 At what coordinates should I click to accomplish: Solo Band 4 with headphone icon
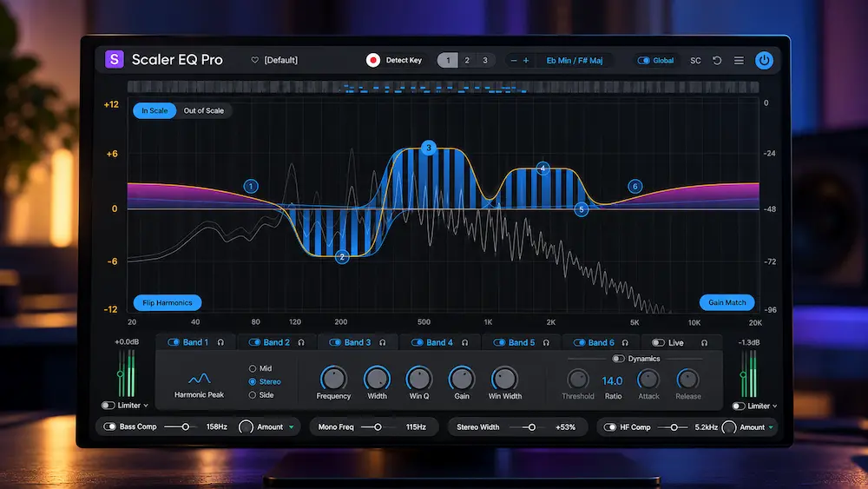(x=465, y=343)
